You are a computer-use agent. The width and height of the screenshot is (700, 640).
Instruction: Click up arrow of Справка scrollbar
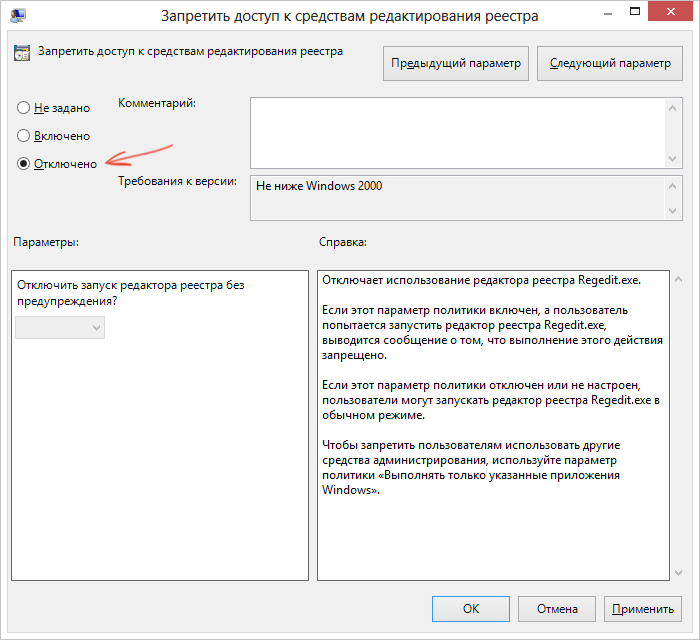coord(679,279)
